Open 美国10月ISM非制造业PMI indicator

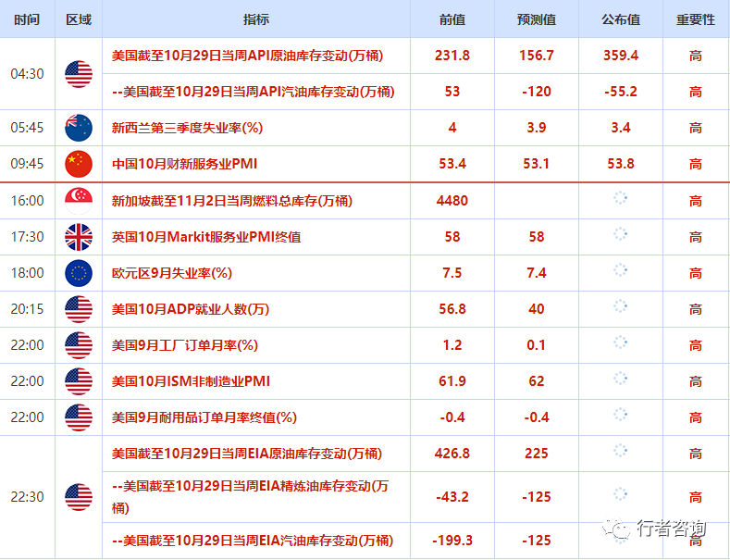(191, 381)
